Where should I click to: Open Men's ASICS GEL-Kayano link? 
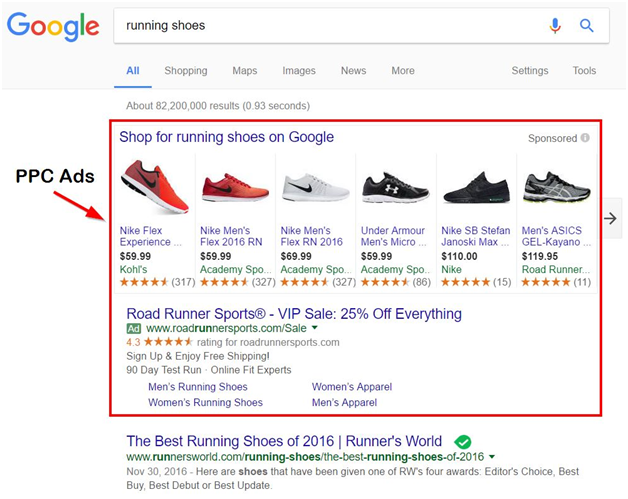556,236
